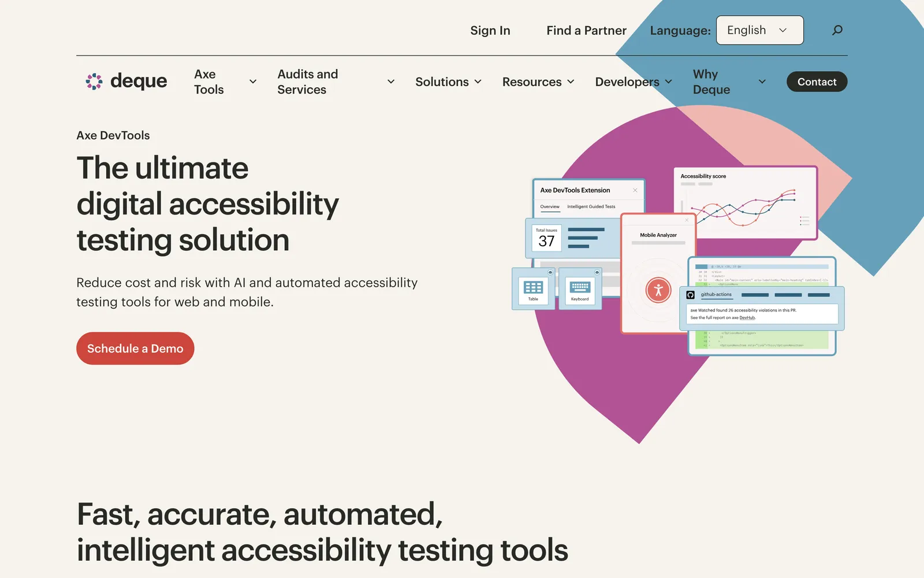Screen dimensions: 924x578
Task: Click the Overview tab in the illustration
Action: click(550, 206)
